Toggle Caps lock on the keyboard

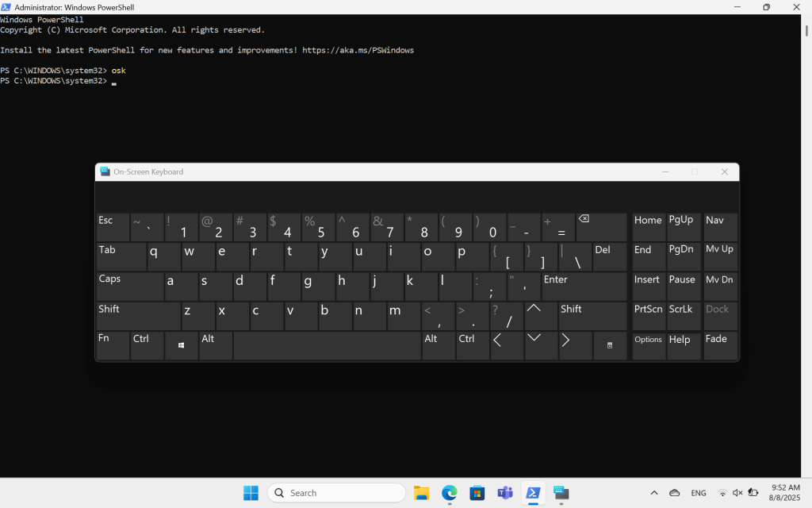(130, 287)
